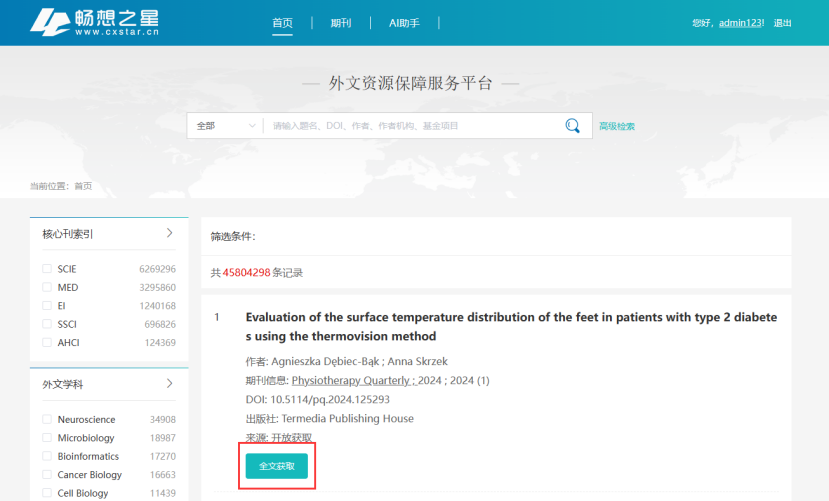Image resolution: width=829 pixels, height=501 pixels.
Task: Open the 全部 search scope dropdown
Action: 225,126
